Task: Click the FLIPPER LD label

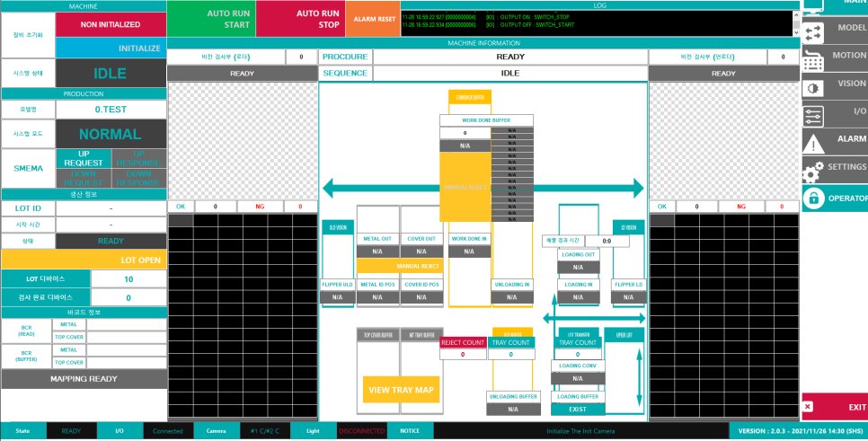Action: (628, 285)
